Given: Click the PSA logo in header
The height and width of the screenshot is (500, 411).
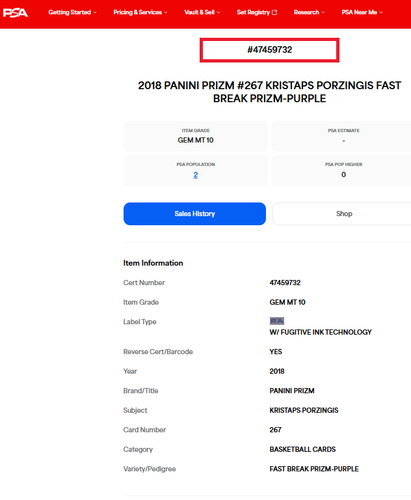Looking at the screenshot, I should (15, 13).
